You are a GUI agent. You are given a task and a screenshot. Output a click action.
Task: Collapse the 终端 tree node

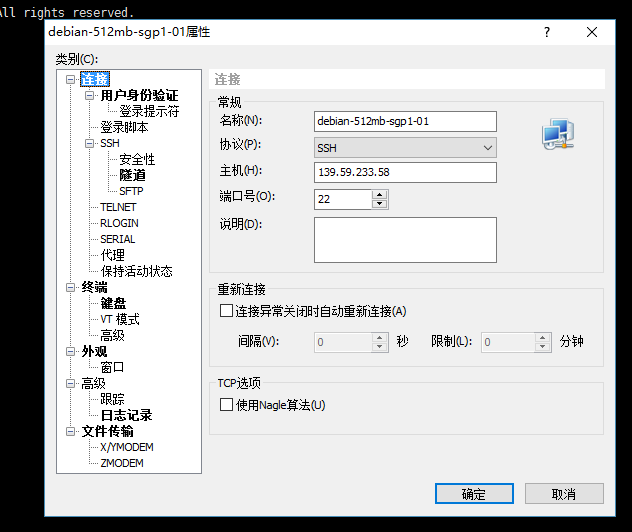(x=70, y=287)
